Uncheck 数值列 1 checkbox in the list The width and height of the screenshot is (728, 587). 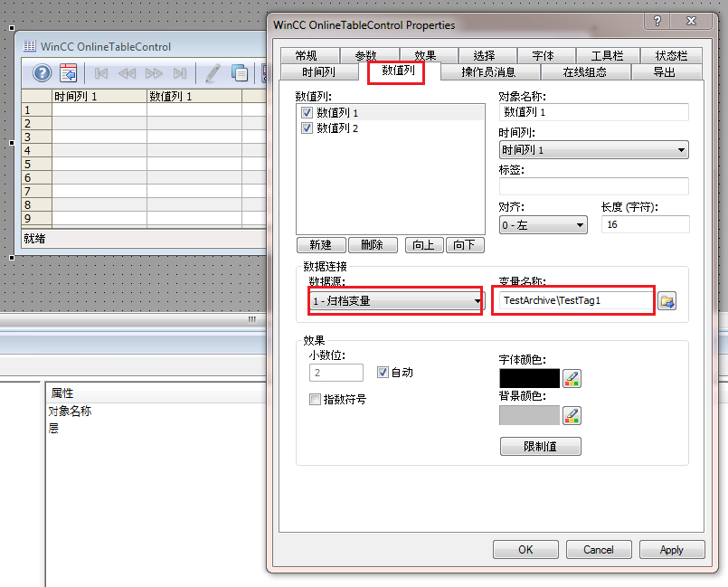click(307, 112)
